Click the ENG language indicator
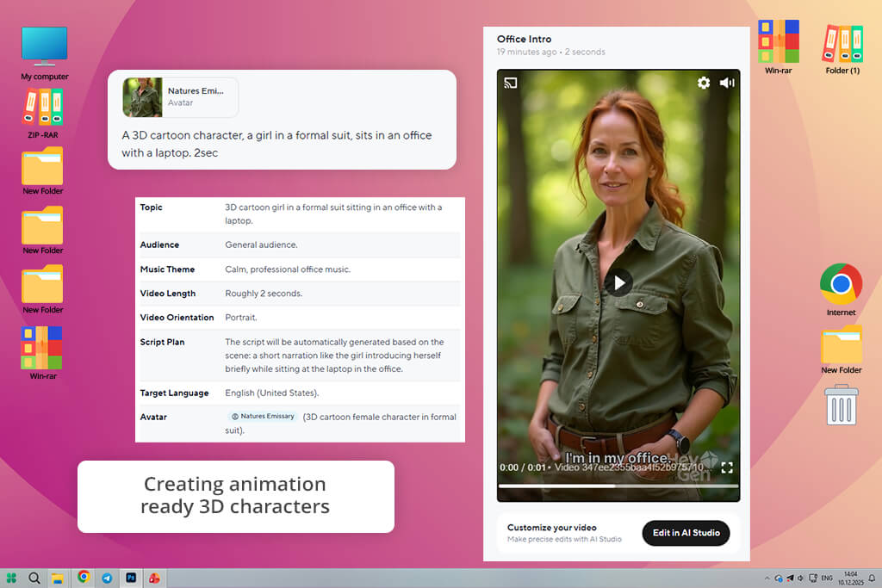 (x=826, y=578)
